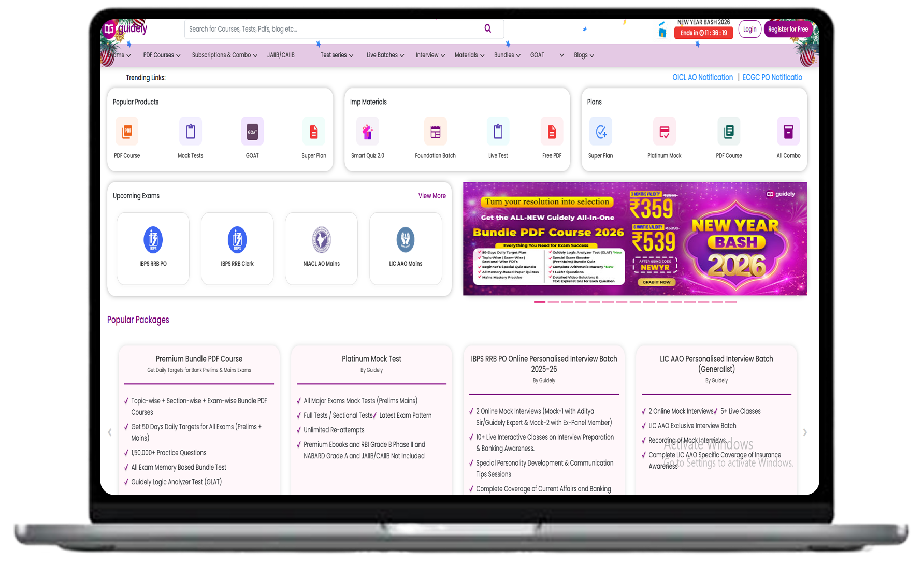Open the PDF Course icon under Popular Products
The width and height of the screenshot is (924, 564).
pos(126,132)
